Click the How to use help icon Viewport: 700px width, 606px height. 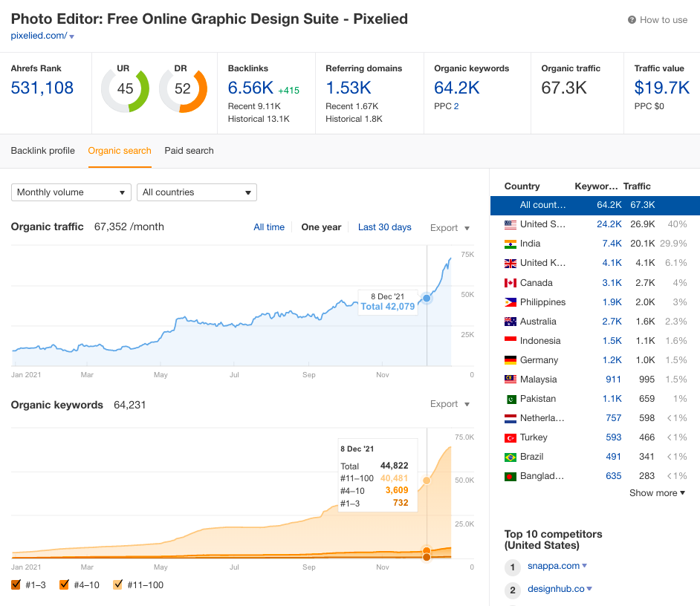click(632, 20)
